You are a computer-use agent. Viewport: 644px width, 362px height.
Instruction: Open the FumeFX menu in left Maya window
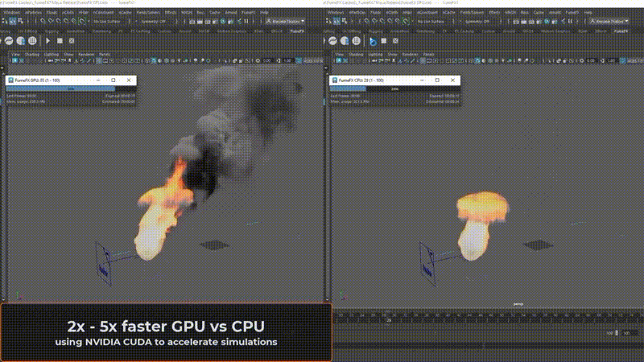tap(248, 13)
